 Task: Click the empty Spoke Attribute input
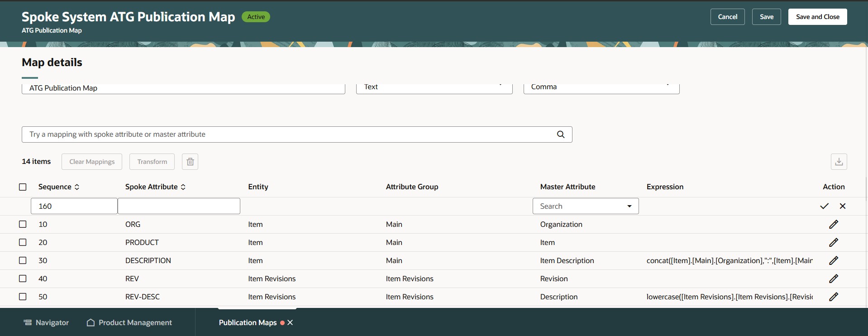(179, 206)
